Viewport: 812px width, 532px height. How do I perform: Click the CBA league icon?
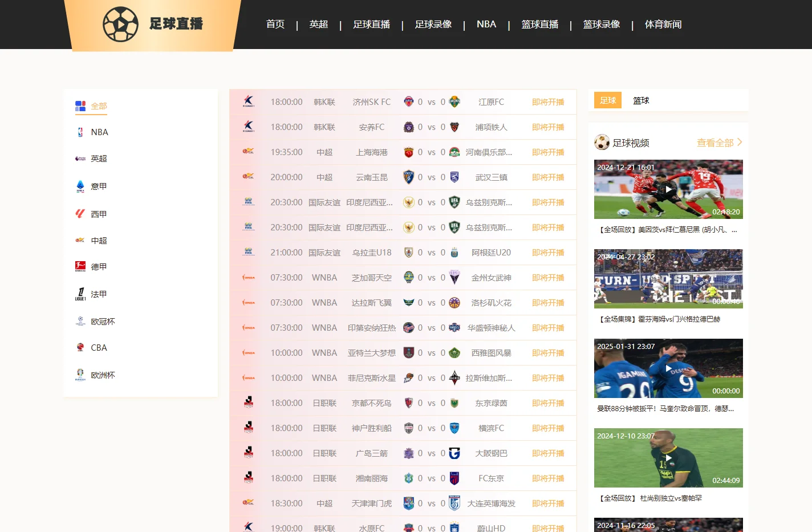point(80,347)
